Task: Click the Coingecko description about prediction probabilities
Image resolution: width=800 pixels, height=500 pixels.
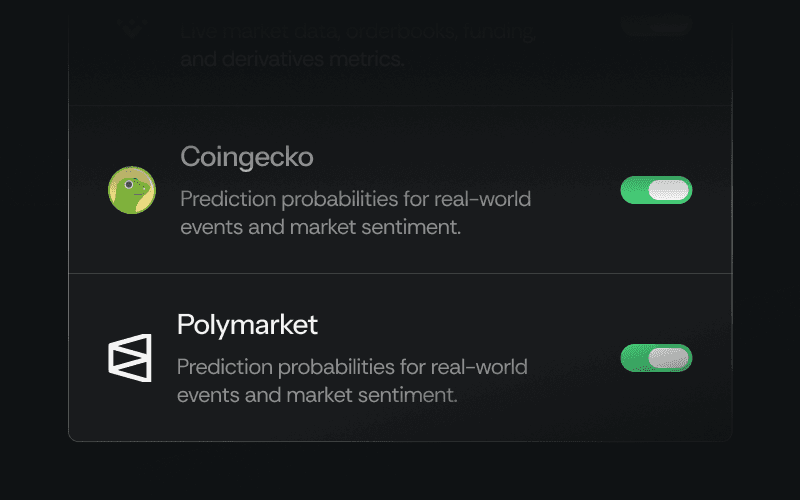Action: pyautogui.click(x=356, y=213)
